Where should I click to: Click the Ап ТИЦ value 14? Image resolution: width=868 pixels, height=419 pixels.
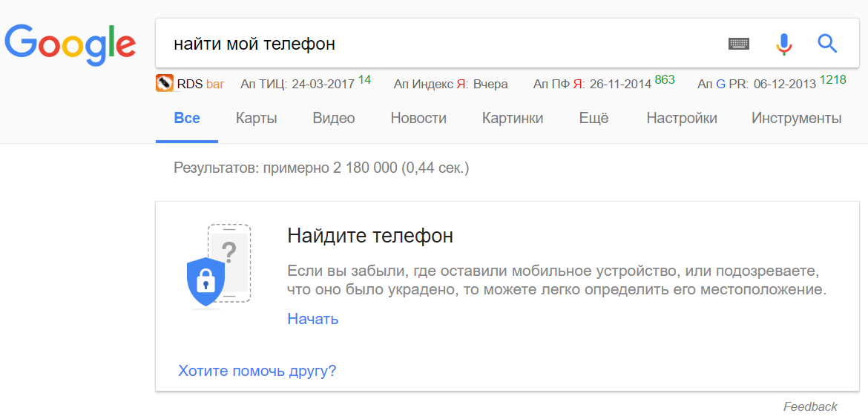click(364, 79)
